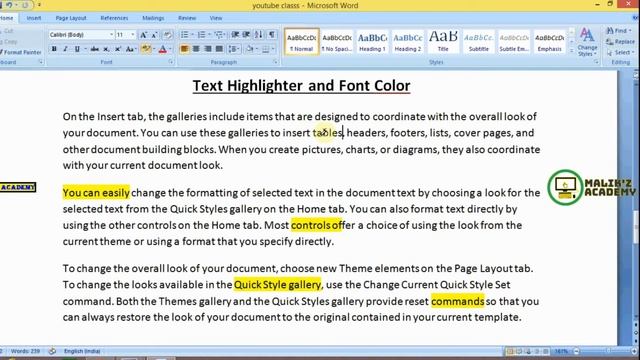Click the Shrink Font icon
The height and width of the screenshot is (360, 640).
[154, 35]
